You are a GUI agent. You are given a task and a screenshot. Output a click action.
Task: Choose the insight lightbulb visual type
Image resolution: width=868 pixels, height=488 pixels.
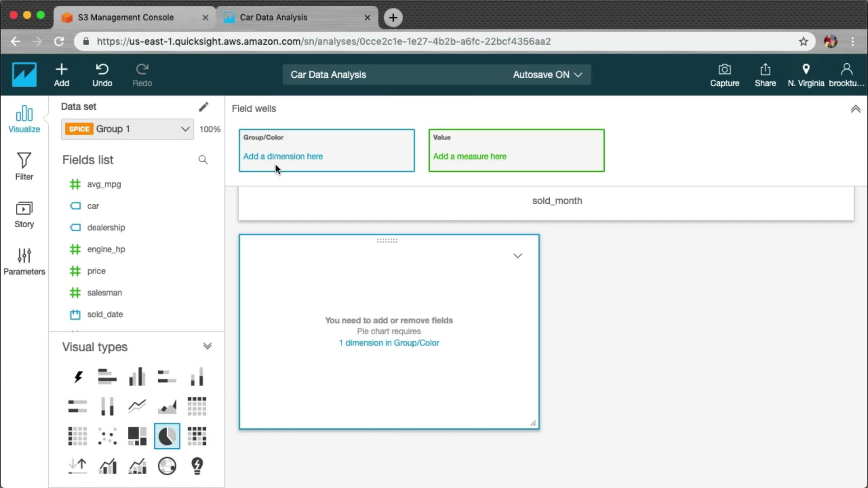[x=197, y=466]
